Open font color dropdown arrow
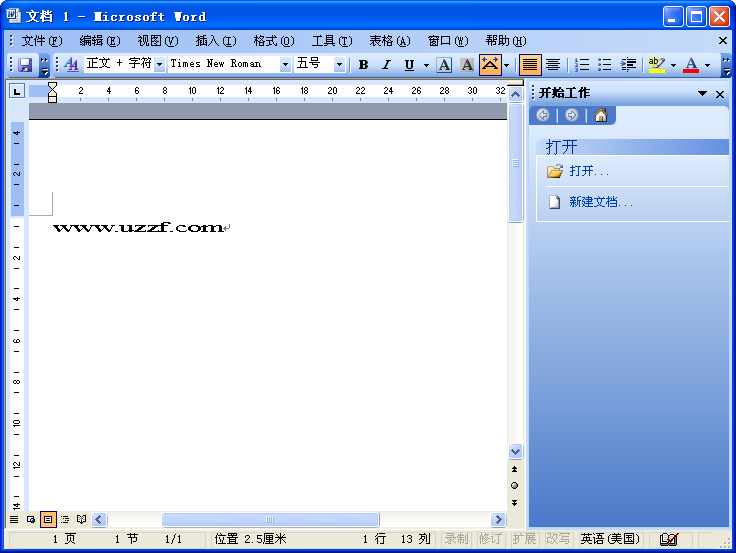The height and width of the screenshot is (553, 736). click(x=707, y=65)
